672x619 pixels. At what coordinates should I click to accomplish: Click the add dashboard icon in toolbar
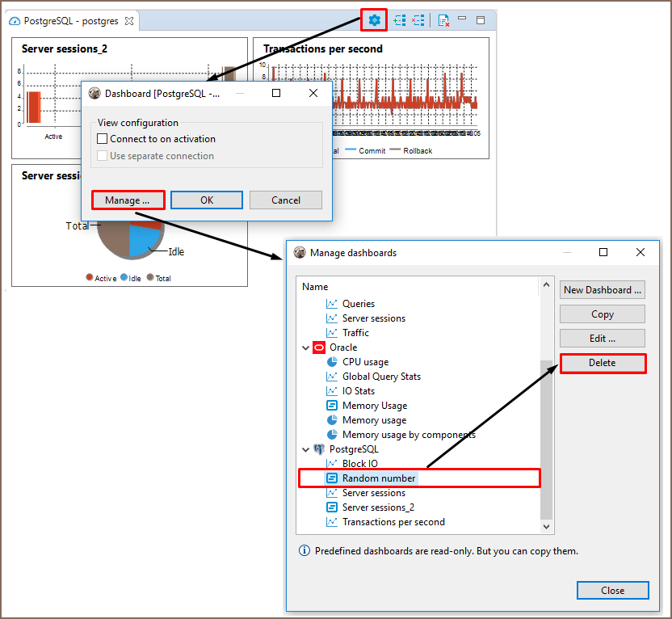click(399, 20)
